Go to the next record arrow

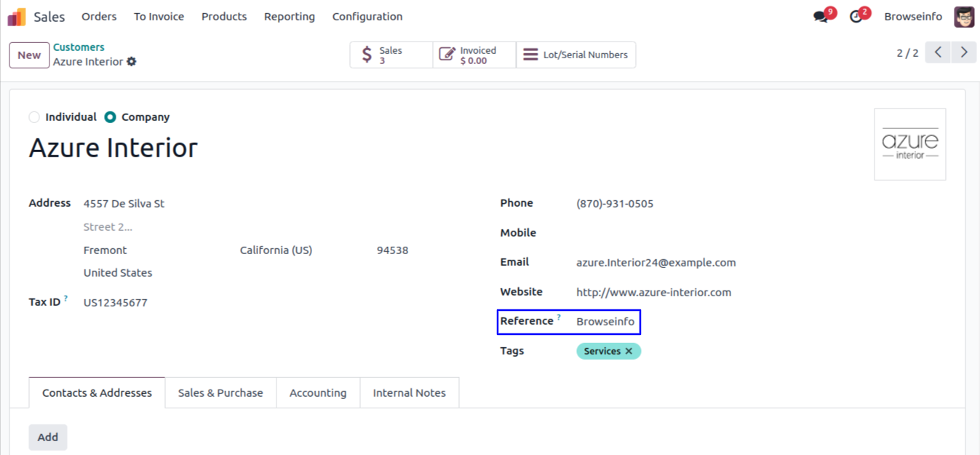(x=964, y=52)
